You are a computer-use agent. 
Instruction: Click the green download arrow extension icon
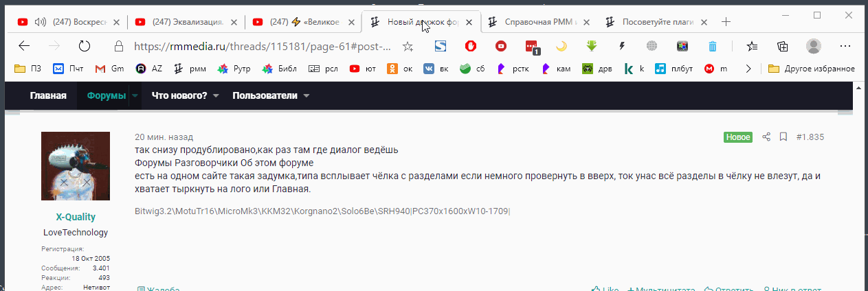click(x=591, y=47)
